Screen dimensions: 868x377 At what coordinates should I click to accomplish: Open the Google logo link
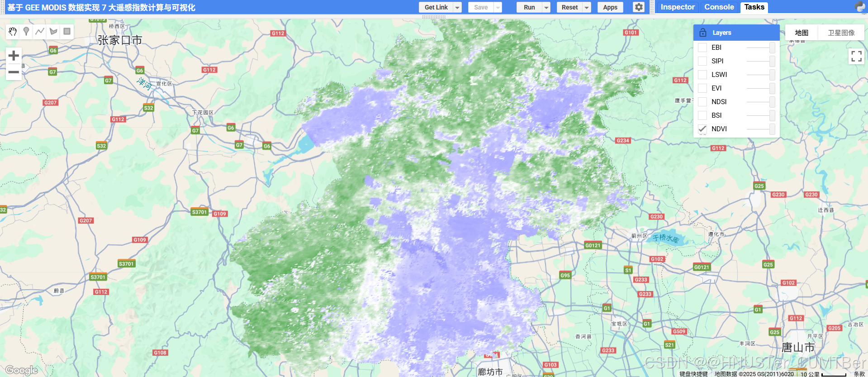coord(21,370)
